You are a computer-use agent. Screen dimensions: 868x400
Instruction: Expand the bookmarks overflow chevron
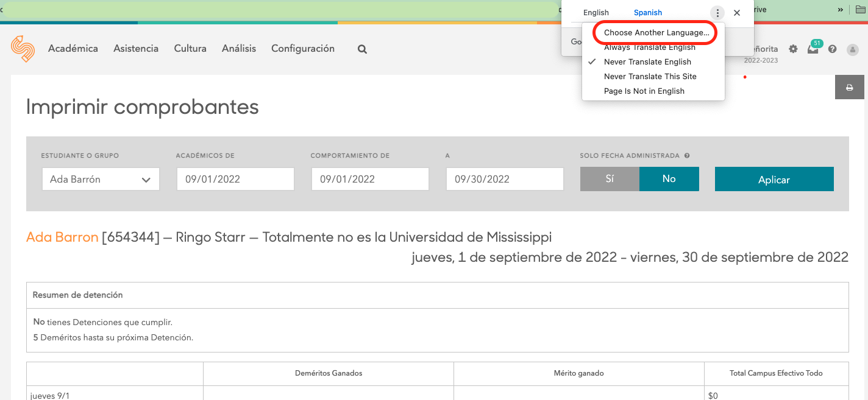point(841,10)
